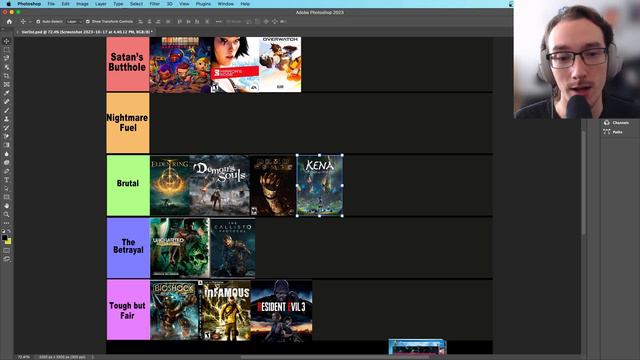Select the Crop tool
Image resolution: width=640 pixels, height=360 pixels.
7,76
